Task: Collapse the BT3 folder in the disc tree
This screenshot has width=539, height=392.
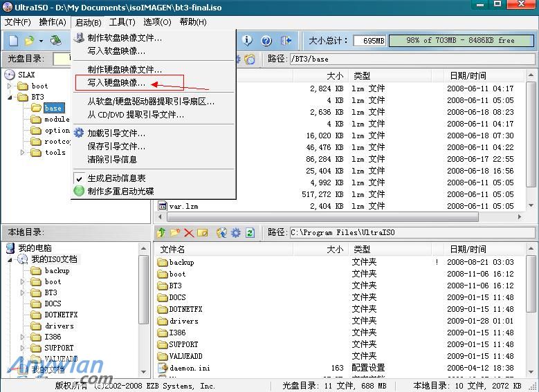Action: pos(10,97)
